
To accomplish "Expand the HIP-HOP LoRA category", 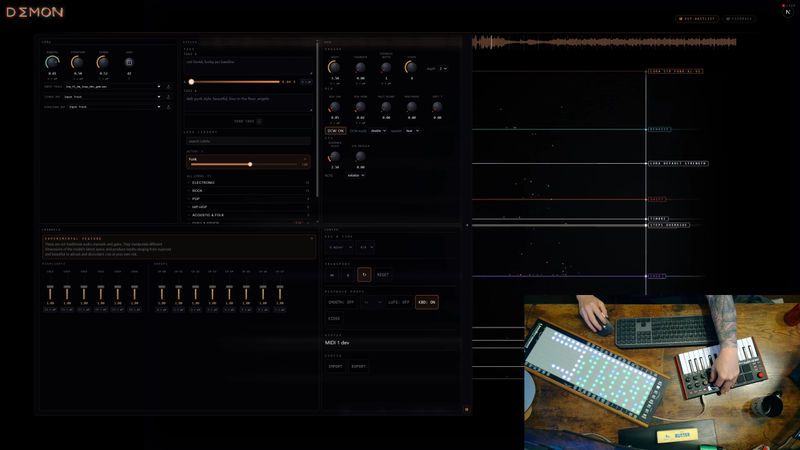I will [x=248, y=207].
